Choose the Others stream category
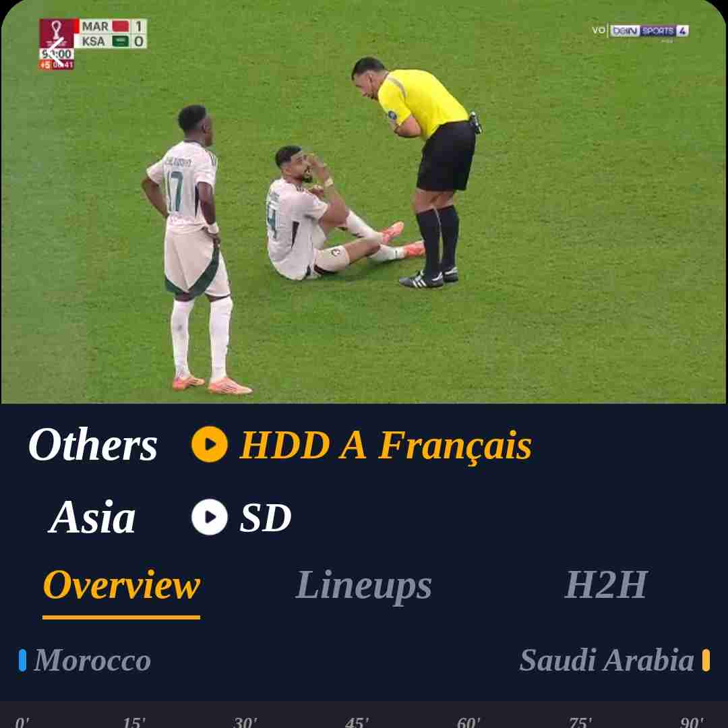 coord(92,445)
